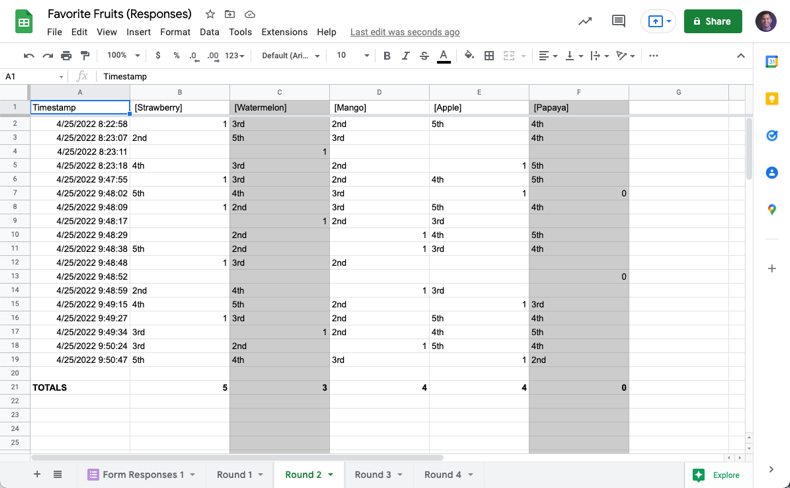Open the 123 number format dropdown
The image size is (790, 488).
coord(234,56)
